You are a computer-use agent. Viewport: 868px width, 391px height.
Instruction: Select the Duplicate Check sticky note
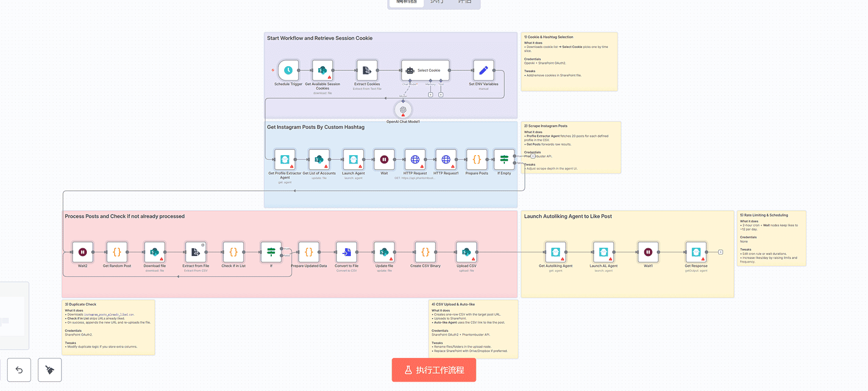pos(108,327)
